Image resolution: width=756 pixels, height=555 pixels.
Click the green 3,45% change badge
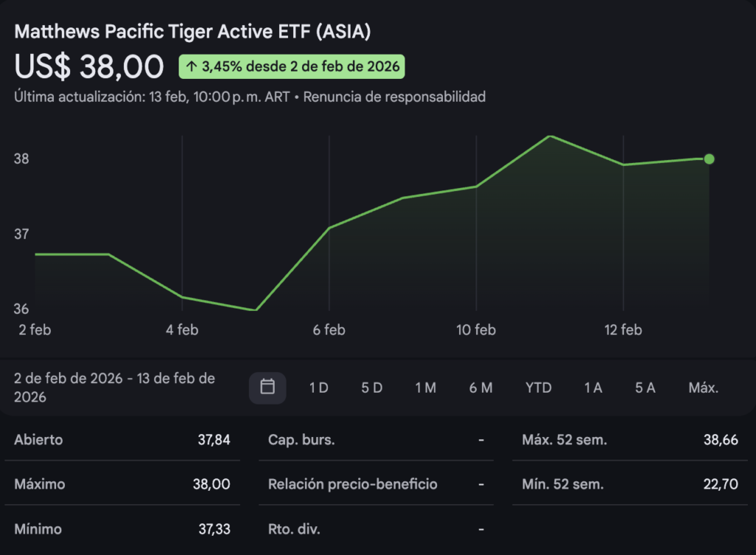click(x=292, y=67)
